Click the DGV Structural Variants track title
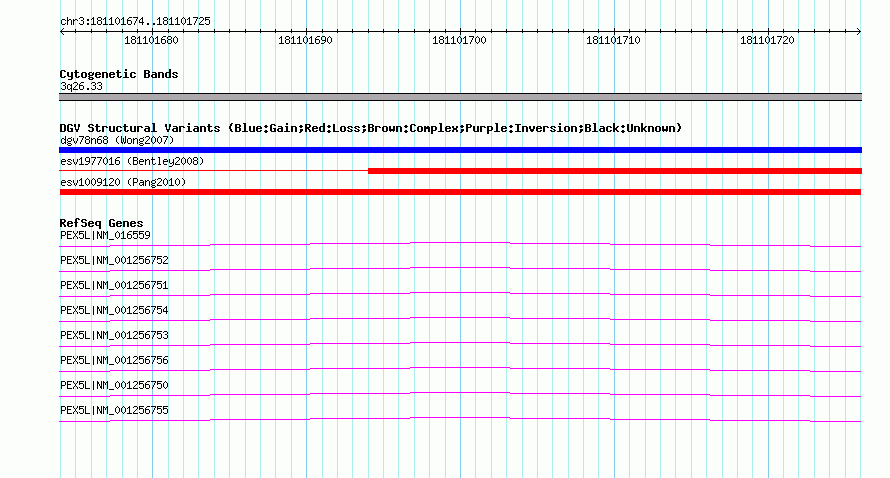The width and height of the screenshot is (890, 478). click(371, 128)
